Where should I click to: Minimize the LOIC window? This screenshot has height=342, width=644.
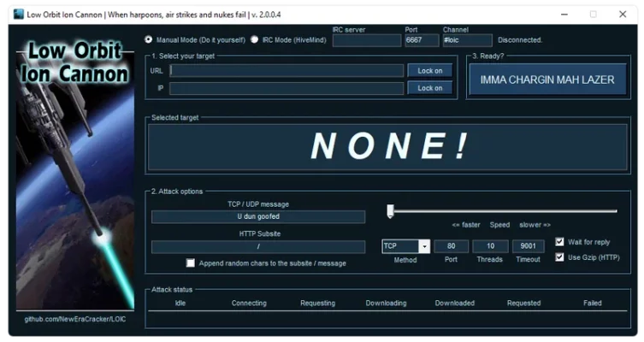click(x=564, y=15)
